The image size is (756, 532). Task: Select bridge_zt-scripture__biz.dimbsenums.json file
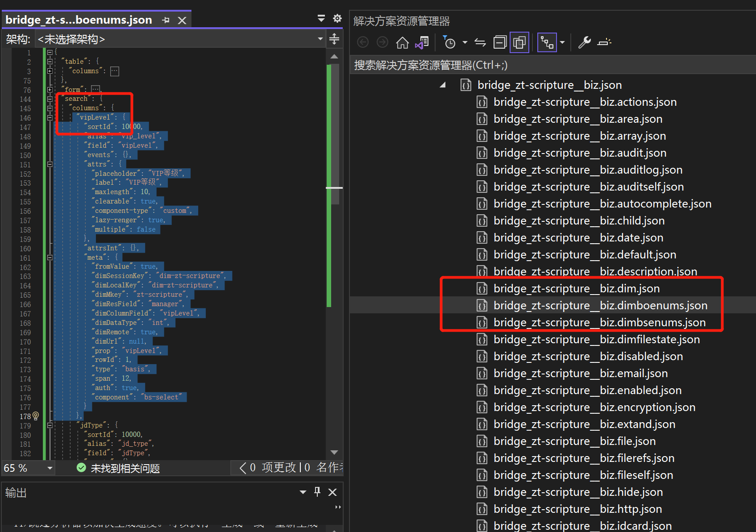click(x=599, y=322)
